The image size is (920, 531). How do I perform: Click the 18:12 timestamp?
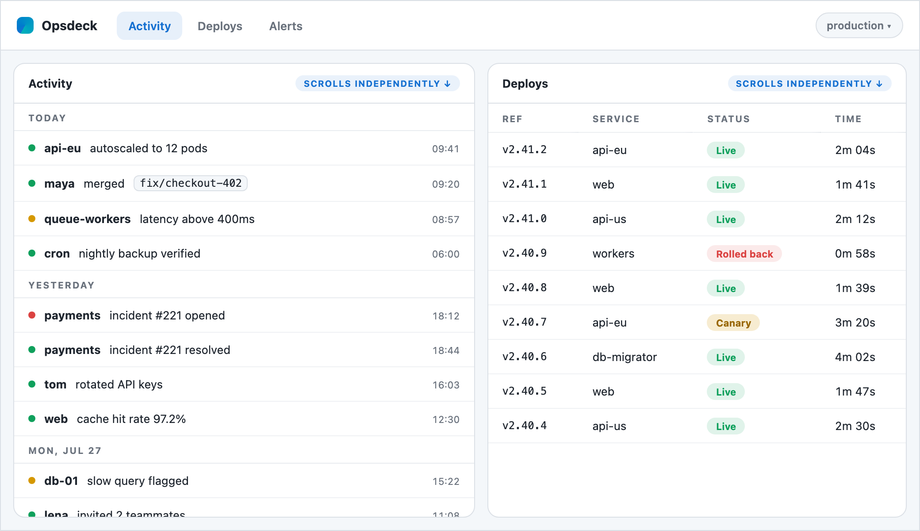click(x=445, y=316)
